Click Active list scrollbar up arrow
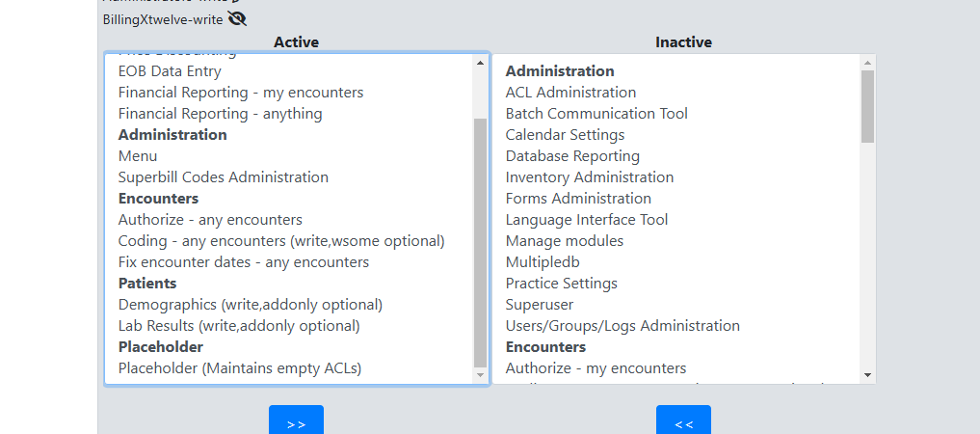This screenshot has height=434, width=980. 480,63
